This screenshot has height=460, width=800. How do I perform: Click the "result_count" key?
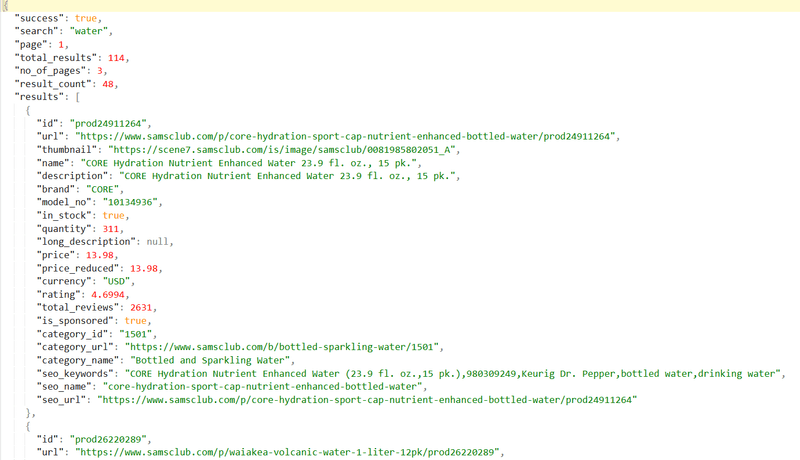[53, 84]
